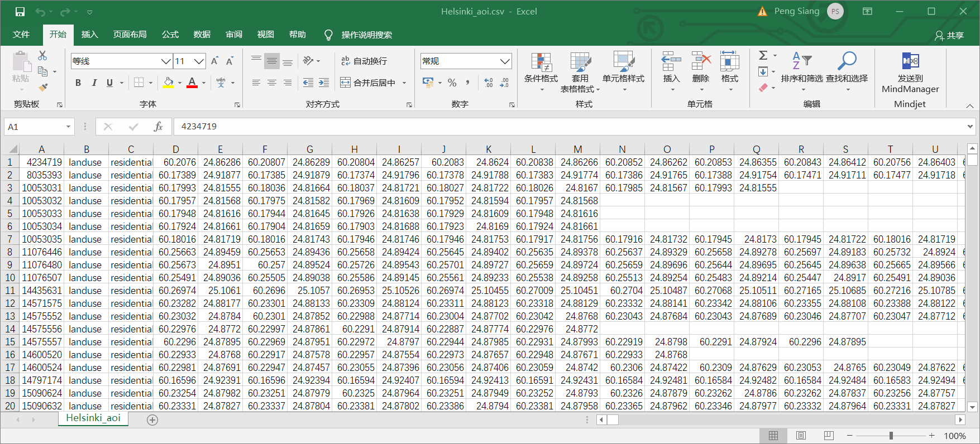
Task: Apply cell borders icon
Action: (x=139, y=83)
